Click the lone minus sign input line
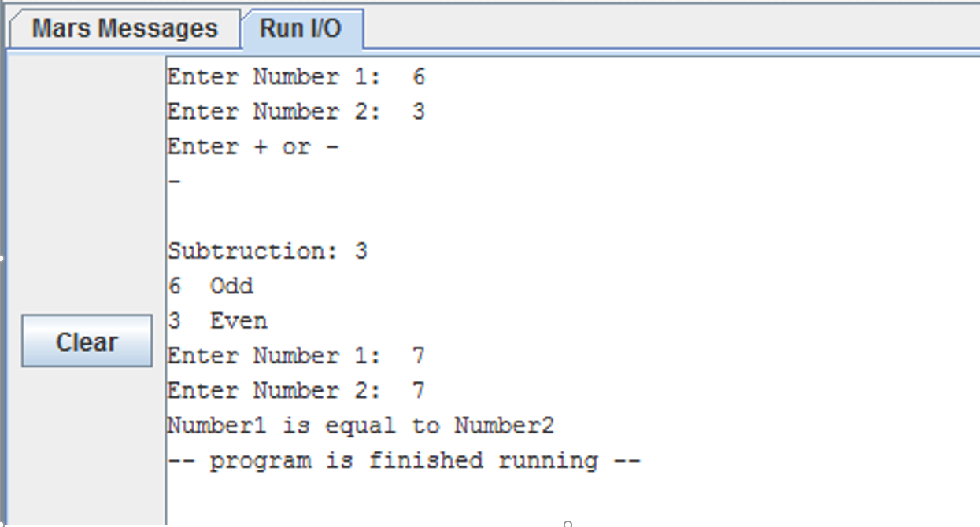Viewport: 980px width, 527px height. coord(175,182)
